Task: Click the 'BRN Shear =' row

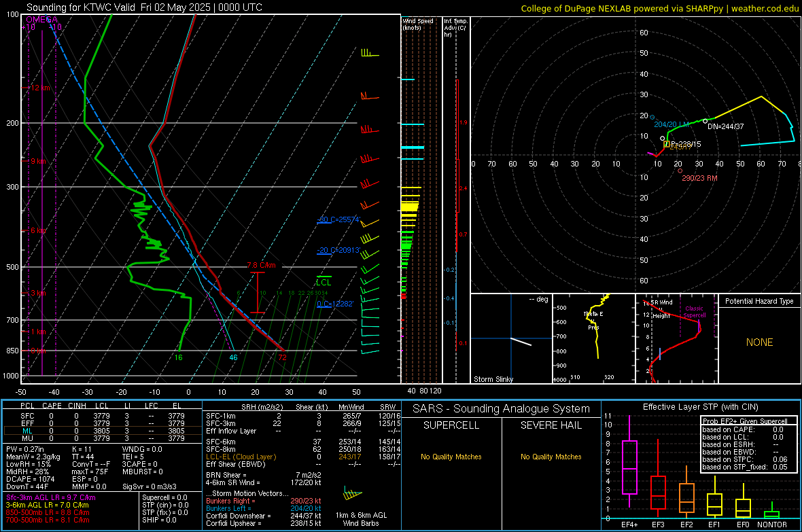Action: tap(264, 475)
